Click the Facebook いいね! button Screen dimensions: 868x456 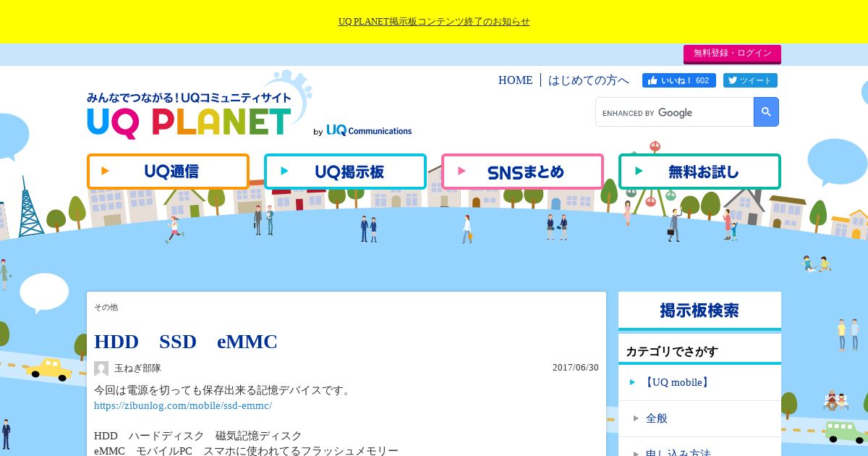tap(678, 80)
